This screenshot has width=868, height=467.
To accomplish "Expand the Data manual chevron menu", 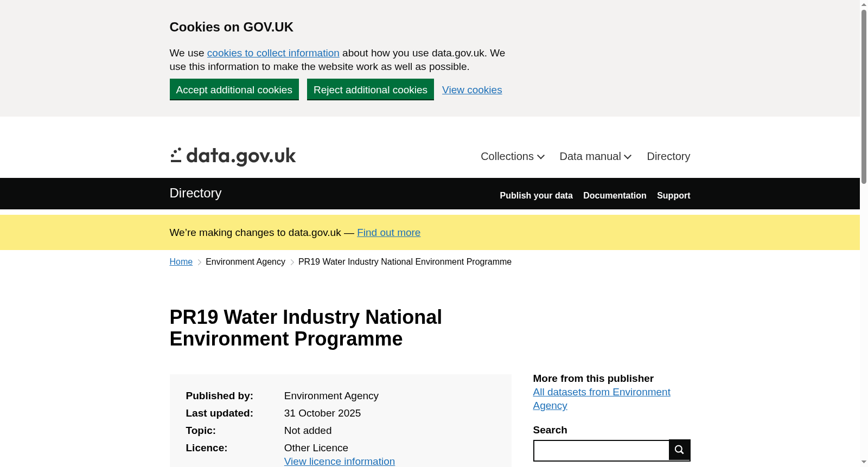I will pyautogui.click(x=596, y=156).
